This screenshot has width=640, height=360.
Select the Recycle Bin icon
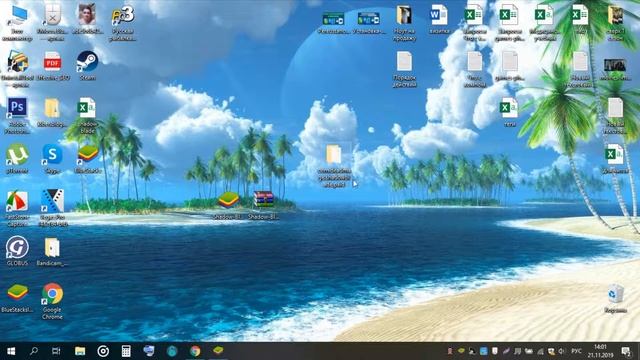[615, 294]
